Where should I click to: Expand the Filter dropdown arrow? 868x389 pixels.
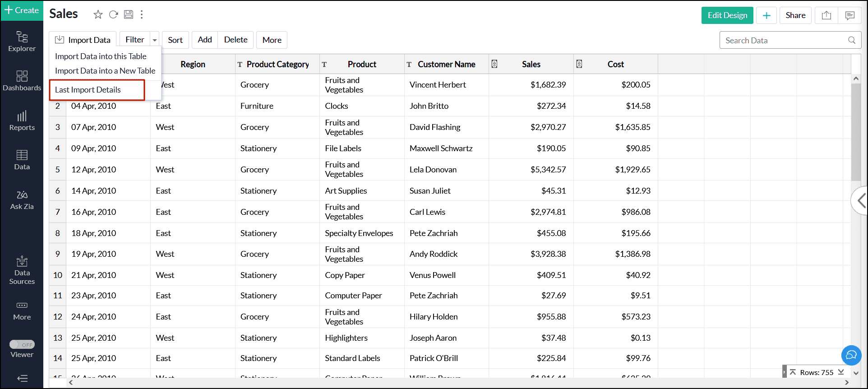pyautogui.click(x=155, y=40)
